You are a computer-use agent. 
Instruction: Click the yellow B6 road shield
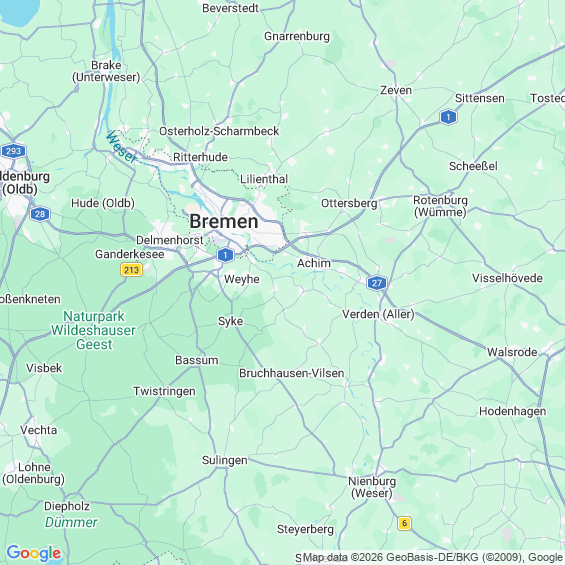point(404,523)
